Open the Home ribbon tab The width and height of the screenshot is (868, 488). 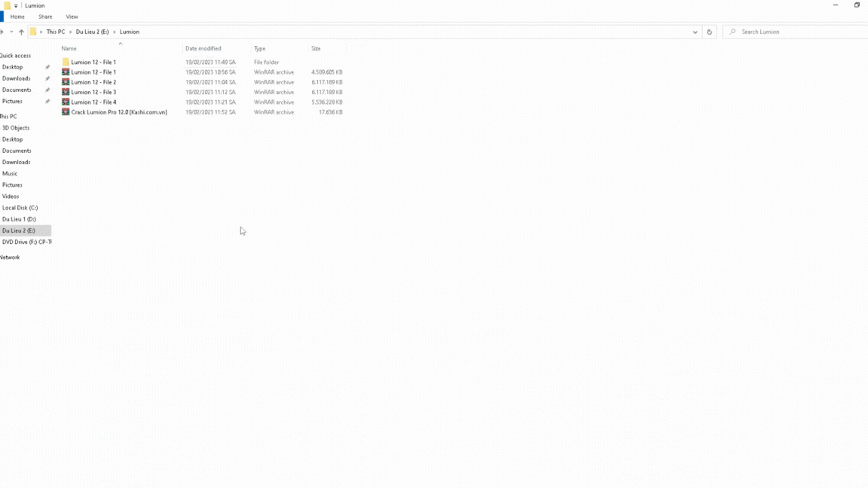17,17
